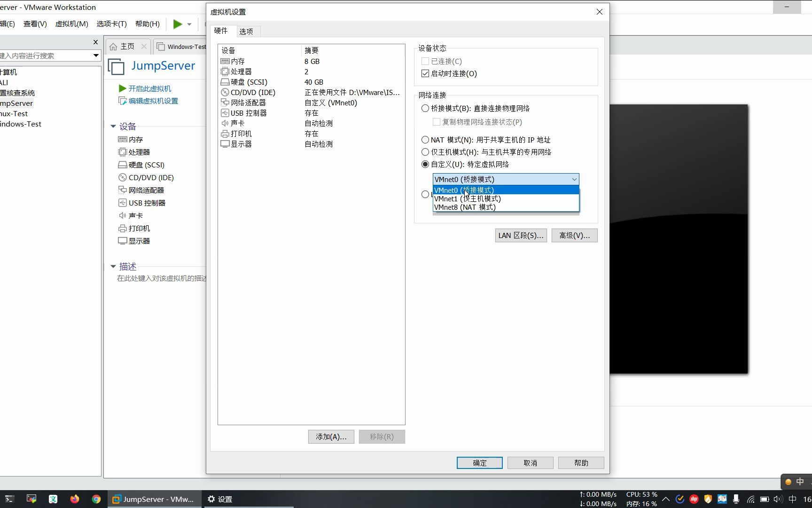The width and height of the screenshot is (812, 508).
Task: Collapse the 设备 section in JumpServer summary
Action: coord(113,126)
